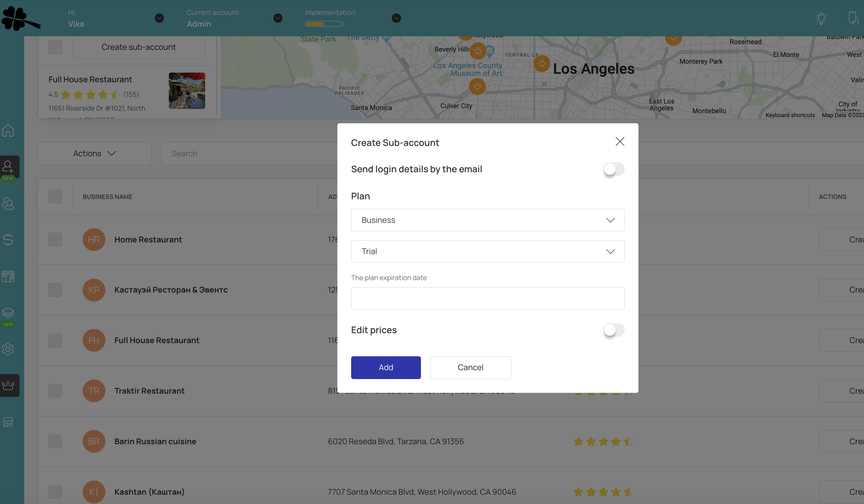Screen dimensions: 864x504
Task: Click the lightbulb icon in header
Action: 821,18
